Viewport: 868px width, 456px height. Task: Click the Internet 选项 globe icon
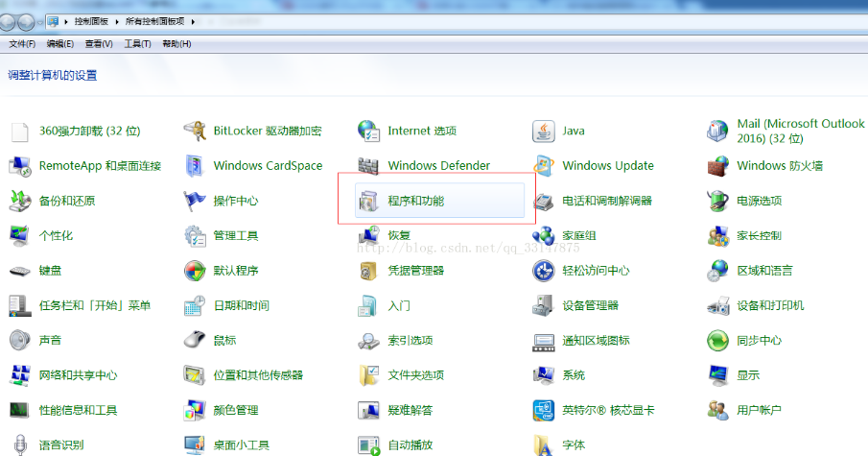click(368, 131)
